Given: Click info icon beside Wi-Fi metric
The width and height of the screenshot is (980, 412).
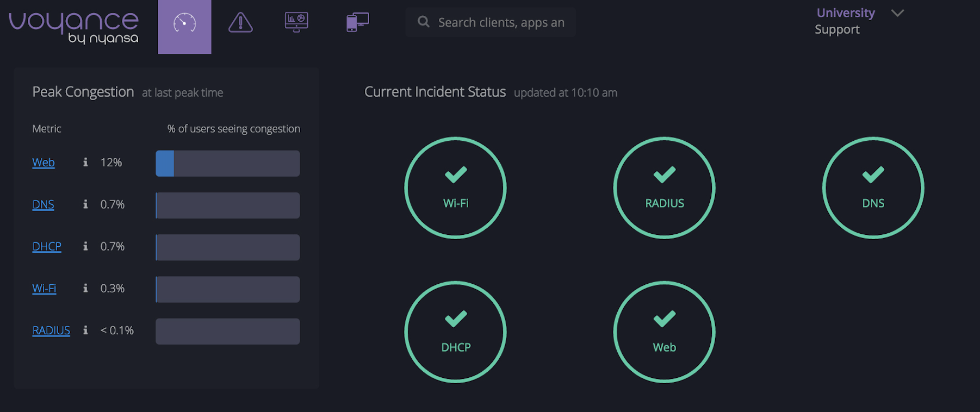Looking at the screenshot, I should (x=85, y=288).
